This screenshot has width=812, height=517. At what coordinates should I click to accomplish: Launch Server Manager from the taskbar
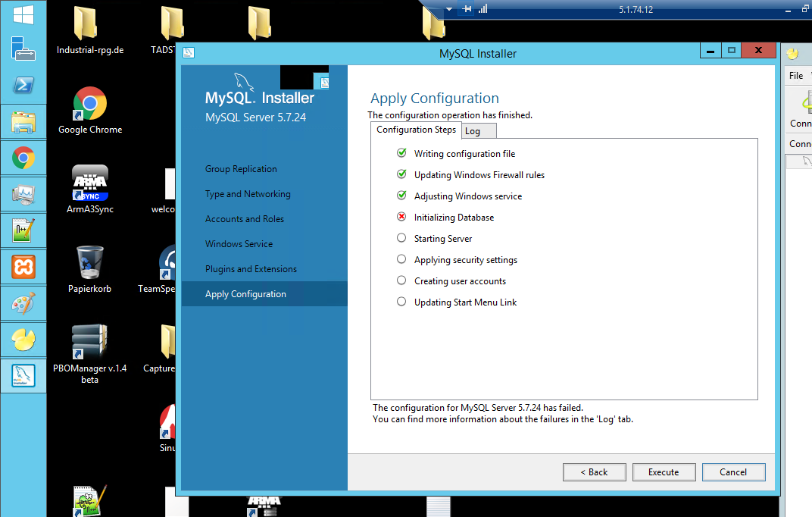[23, 49]
